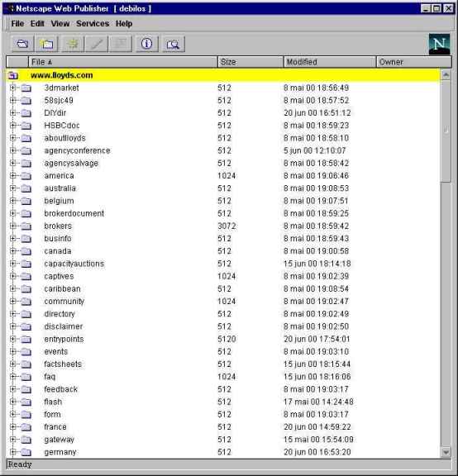Image resolution: width=458 pixels, height=476 pixels.
Task: Click the pencil edit toolbar icon
Action: (x=97, y=44)
